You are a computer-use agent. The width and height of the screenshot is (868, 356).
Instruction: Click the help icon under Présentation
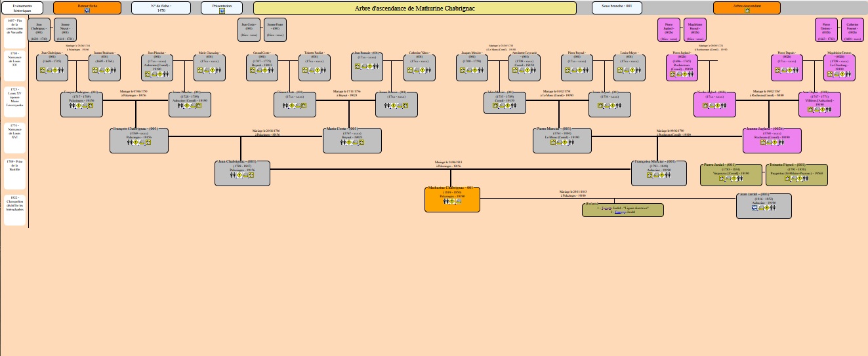click(x=222, y=10)
